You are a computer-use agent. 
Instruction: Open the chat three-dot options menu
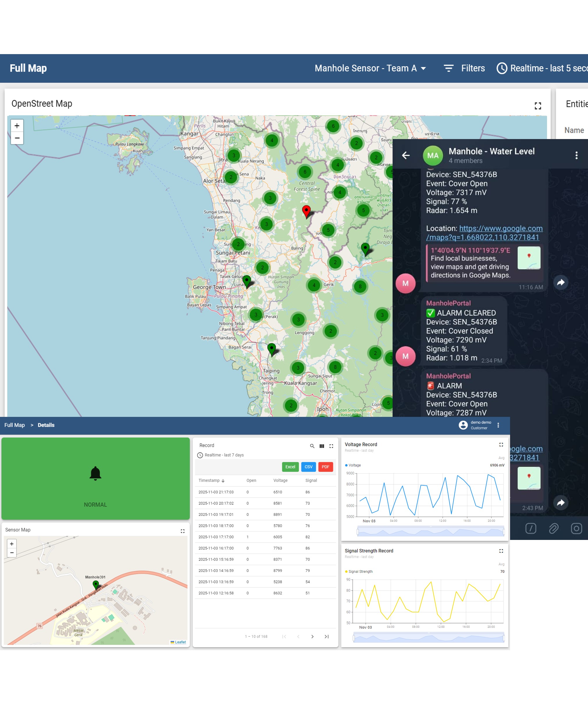576,155
